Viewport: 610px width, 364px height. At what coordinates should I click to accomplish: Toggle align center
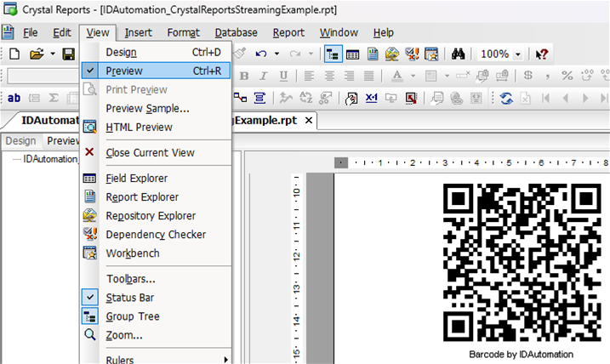click(329, 76)
